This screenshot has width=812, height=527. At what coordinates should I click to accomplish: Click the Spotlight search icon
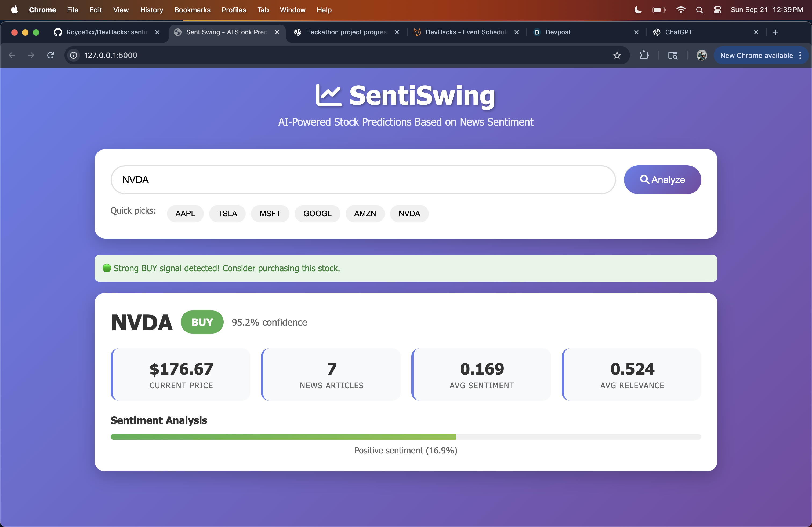[699, 10]
